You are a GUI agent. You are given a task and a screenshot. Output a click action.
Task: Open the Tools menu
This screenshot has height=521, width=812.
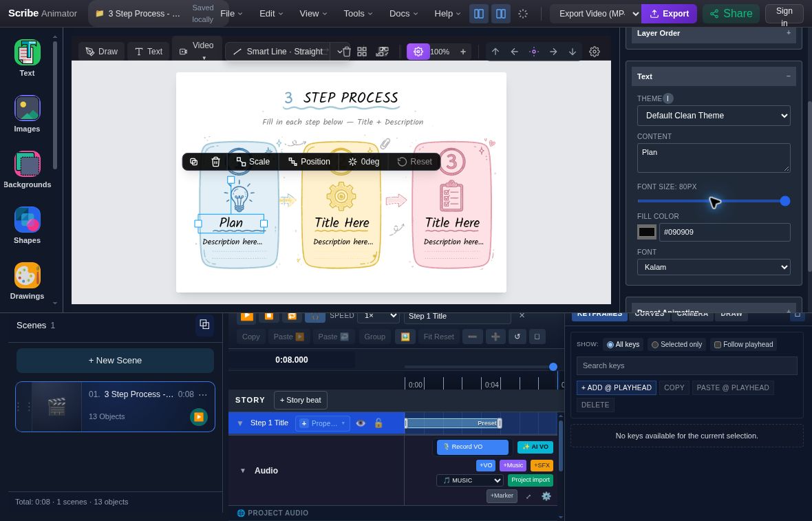coord(358,14)
